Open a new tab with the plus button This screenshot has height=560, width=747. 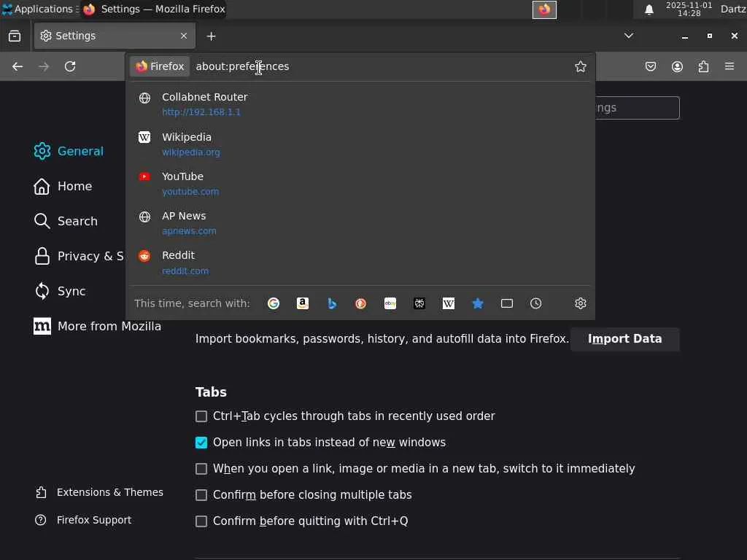pyautogui.click(x=211, y=36)
